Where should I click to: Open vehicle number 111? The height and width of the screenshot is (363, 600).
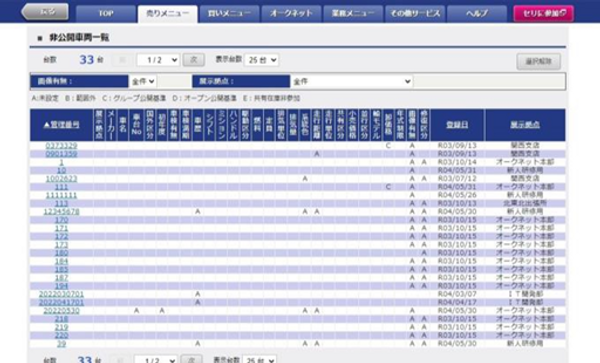click(61, 187)
